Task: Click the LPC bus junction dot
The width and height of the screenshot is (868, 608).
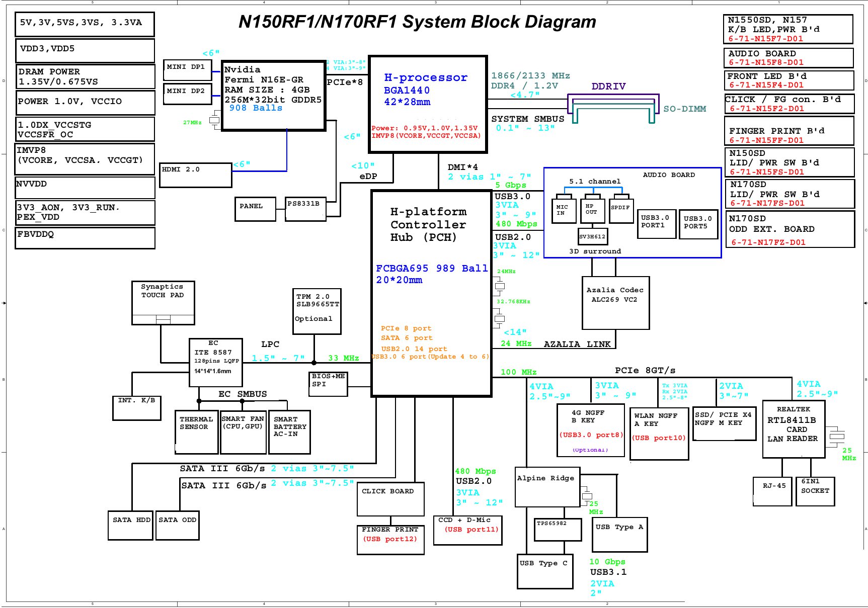Action: [x=314, y=363]
